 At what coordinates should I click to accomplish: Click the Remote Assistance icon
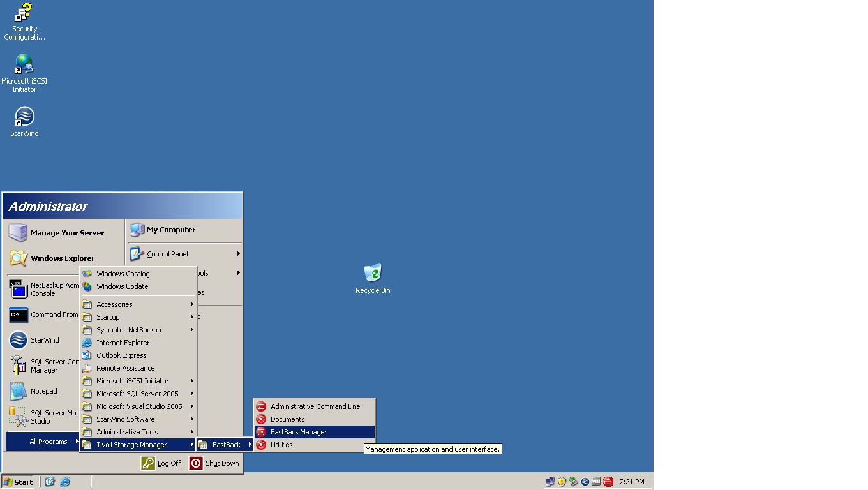click(87, 368)
